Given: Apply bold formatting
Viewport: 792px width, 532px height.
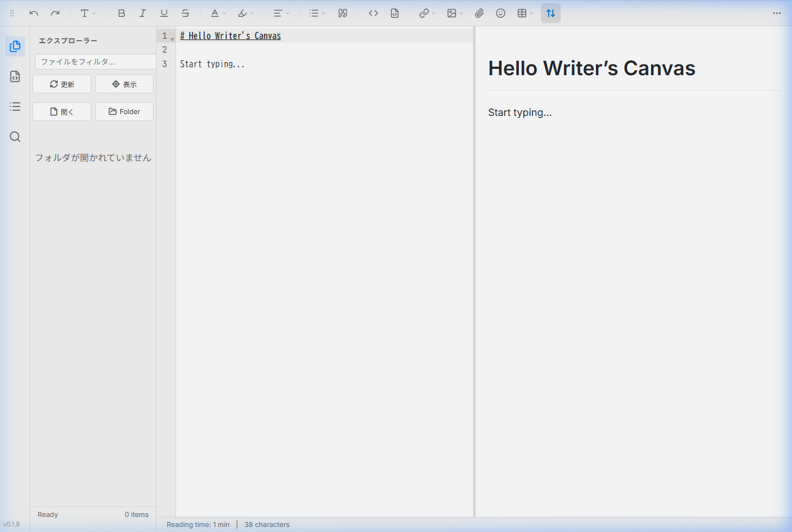Looking at the screenshot, I should (x=122, y=13).
